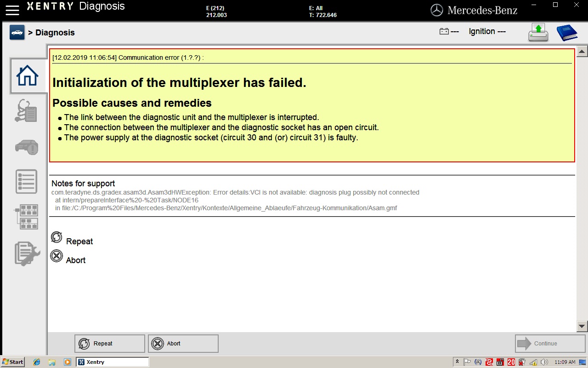Click the Asam3dHWException error details line
Image resolution: width=588 pixels, height=368 pixels.
coord(235,192)
